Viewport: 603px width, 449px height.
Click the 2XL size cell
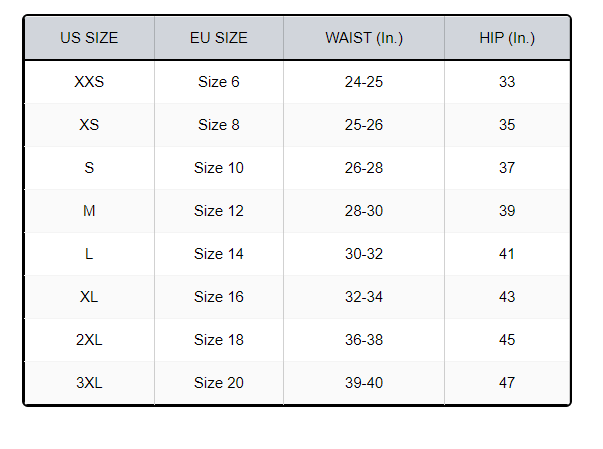click(89, 340)
